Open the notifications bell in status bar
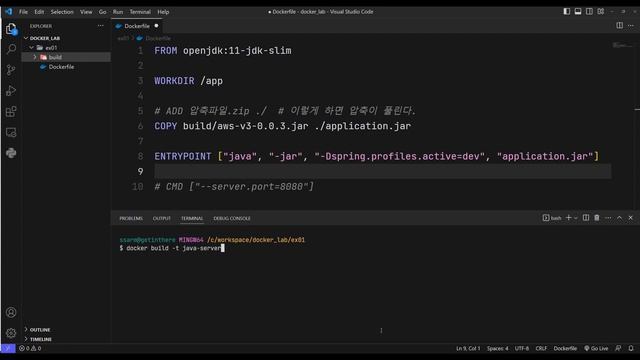 click(631, 348)
